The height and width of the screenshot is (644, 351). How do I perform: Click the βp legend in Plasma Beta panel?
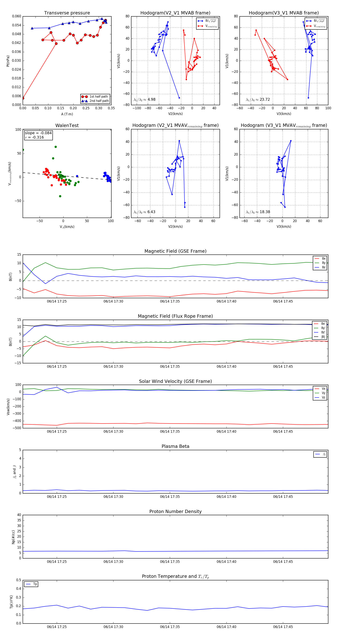click(x=320, y=454)
